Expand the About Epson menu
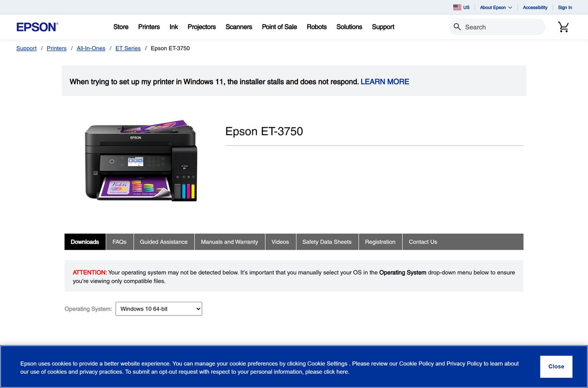 [496, 7]
